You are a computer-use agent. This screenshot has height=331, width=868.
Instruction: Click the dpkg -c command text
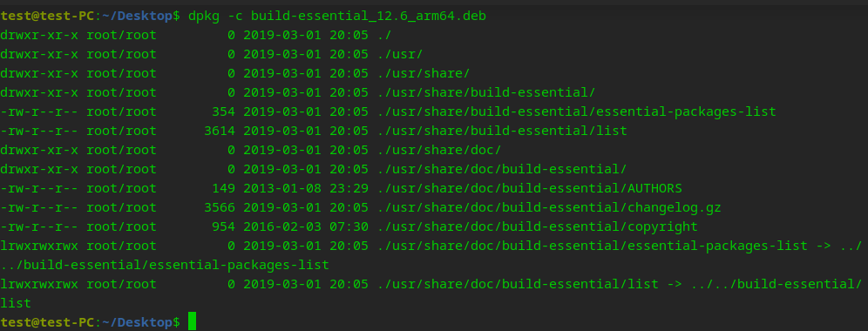[x=215, y=16]
